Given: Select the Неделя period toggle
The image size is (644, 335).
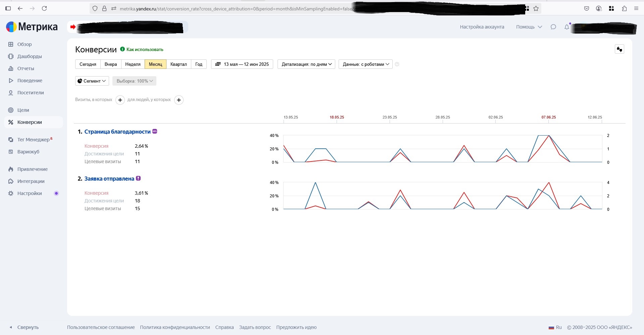Looking at the screenshot, I should pos(133,64).
